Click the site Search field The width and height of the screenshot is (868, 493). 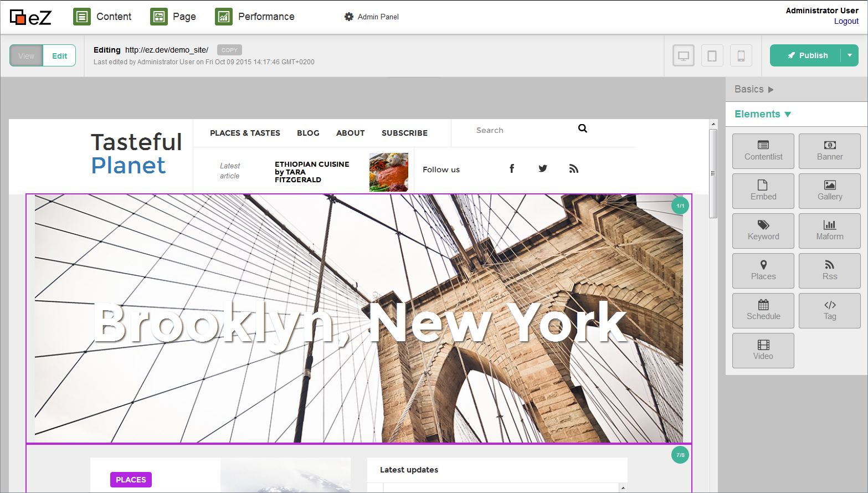(x=521, y=130)
